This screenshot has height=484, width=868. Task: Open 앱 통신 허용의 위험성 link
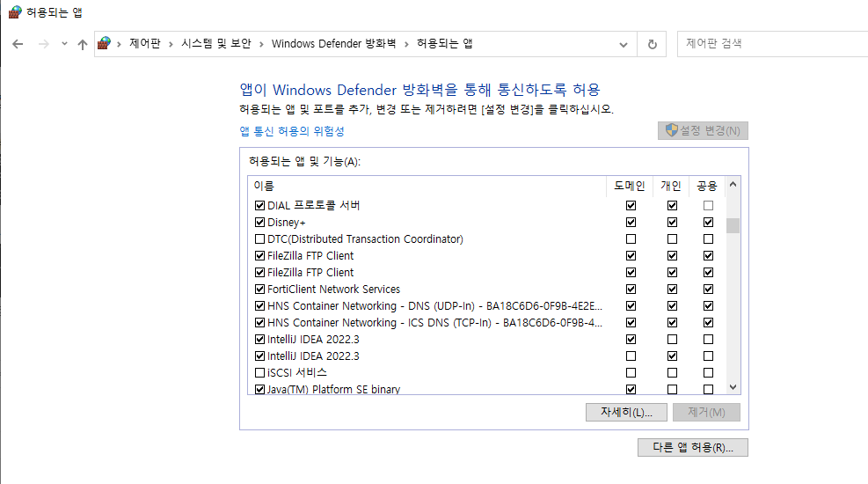coord(292,131)
